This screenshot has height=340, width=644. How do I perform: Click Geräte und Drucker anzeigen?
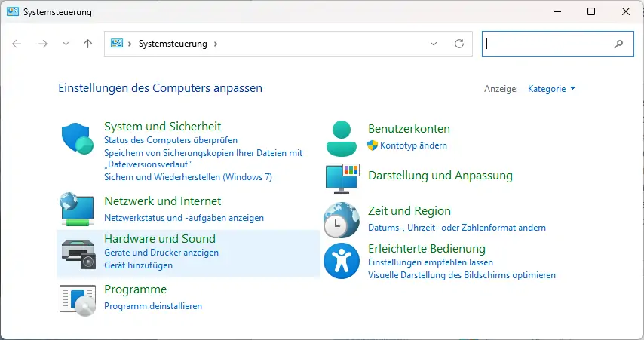pos(161,253)
